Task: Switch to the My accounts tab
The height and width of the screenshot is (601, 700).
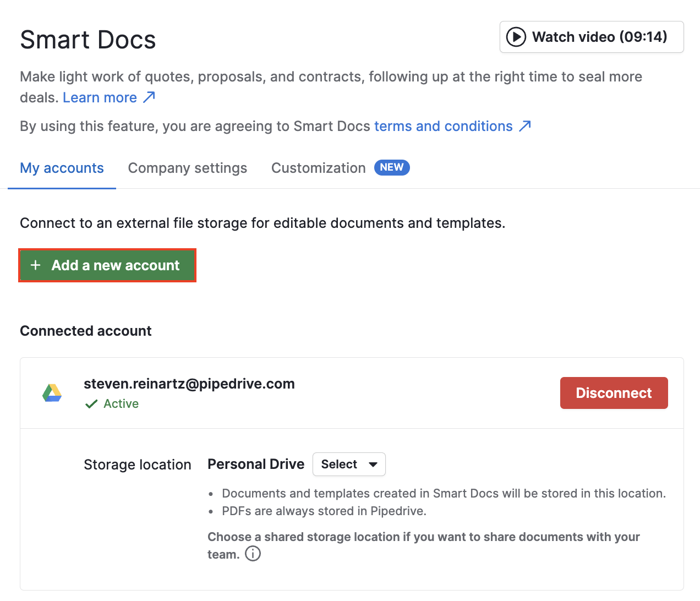Action: [x=62, y=168]
